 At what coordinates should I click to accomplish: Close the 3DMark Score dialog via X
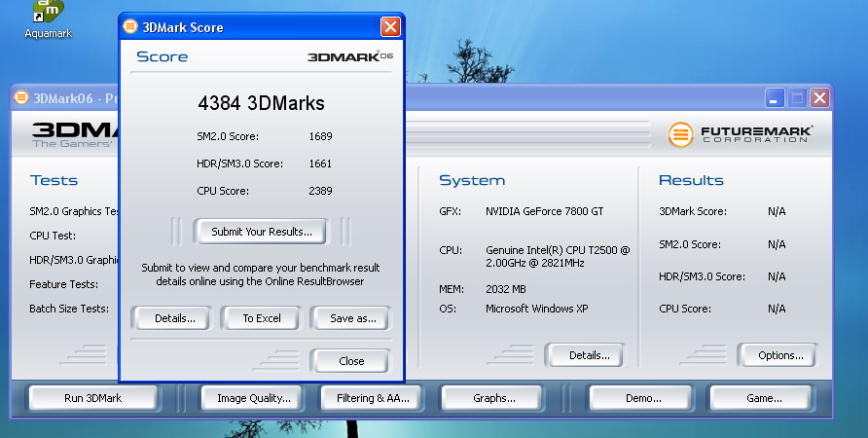pos(390,26)
